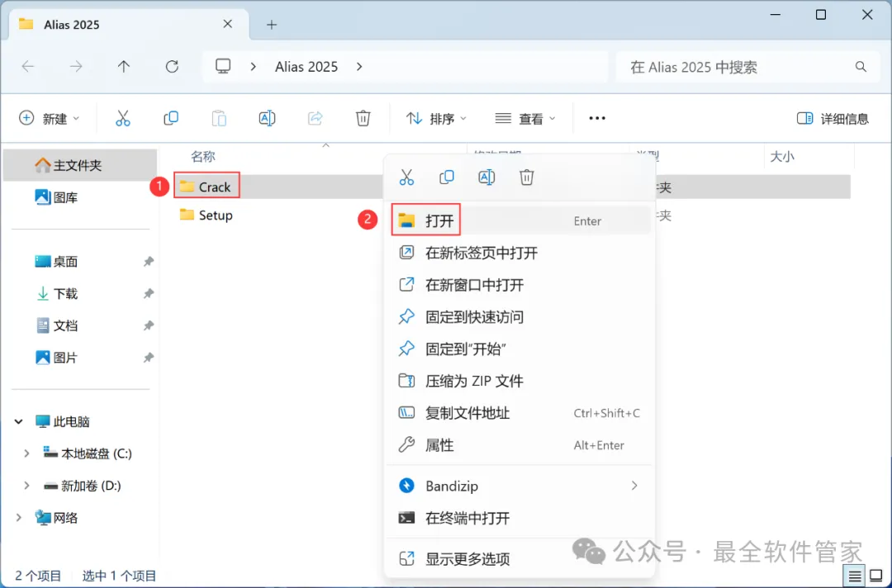892x588 pixels.
Task: Select 图库 in the sidebar
Action: 79,197
